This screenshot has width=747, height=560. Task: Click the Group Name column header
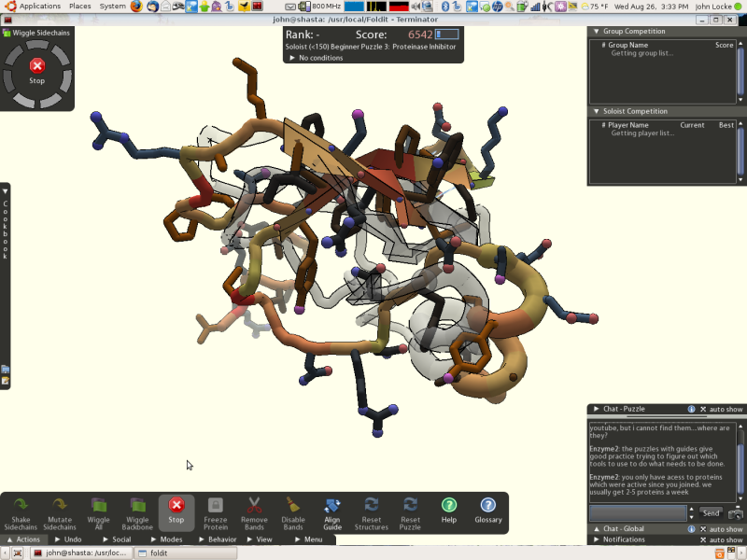[627, 45]
